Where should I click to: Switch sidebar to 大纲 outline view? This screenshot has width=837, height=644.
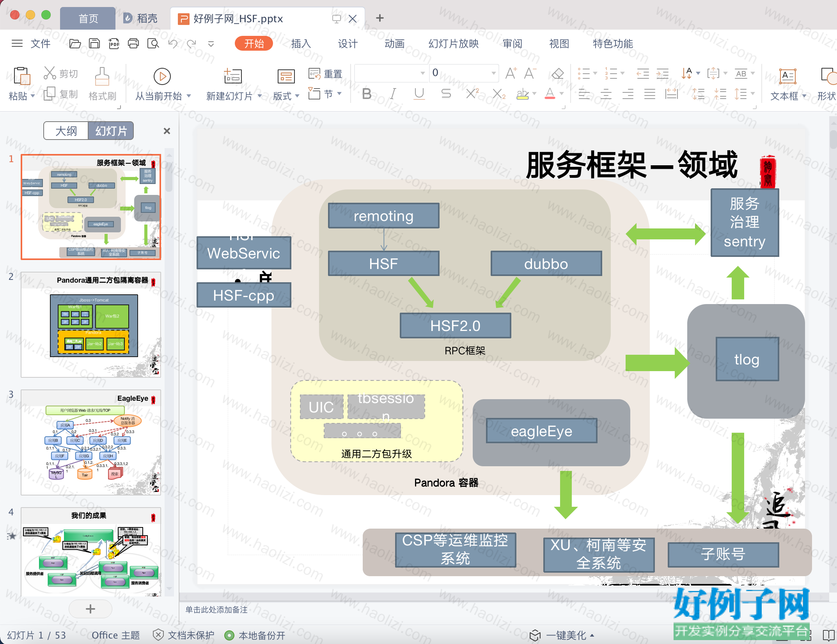(66, 131)
